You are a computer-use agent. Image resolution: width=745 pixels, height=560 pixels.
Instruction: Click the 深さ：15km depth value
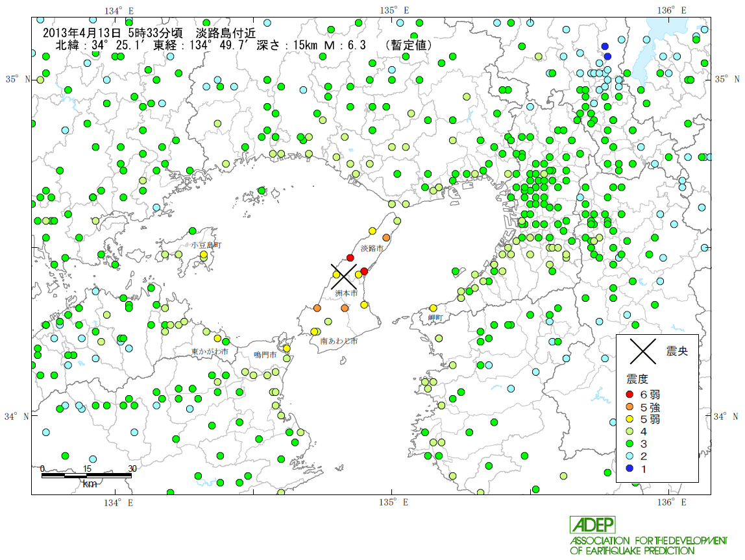(x=286, y=45)
